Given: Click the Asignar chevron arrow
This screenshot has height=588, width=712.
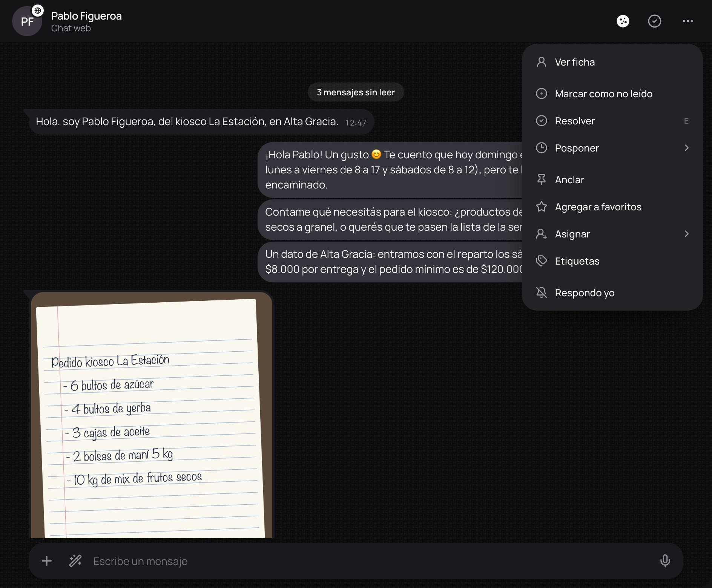Looking at the screenshot, I should pyautogui.click(x=686, y=234).
